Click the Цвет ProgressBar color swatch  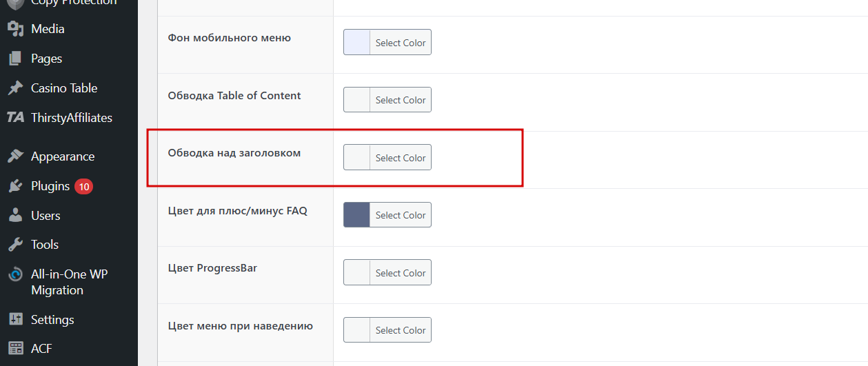(357, 273)
